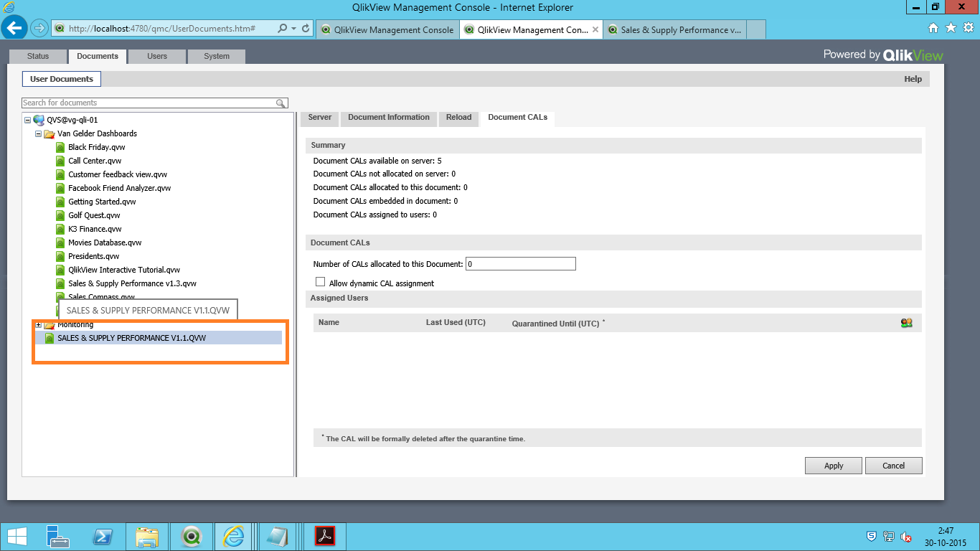Open the Favorites star in Internet Explorer
This screenshot has height=551, width=980.
[x=951, y=28]
